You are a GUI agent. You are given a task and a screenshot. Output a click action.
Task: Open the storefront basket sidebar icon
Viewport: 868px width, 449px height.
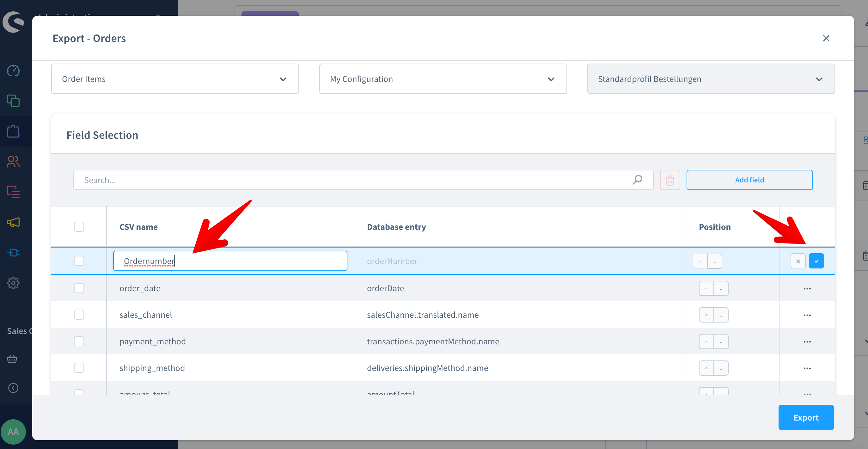point(12,359)
